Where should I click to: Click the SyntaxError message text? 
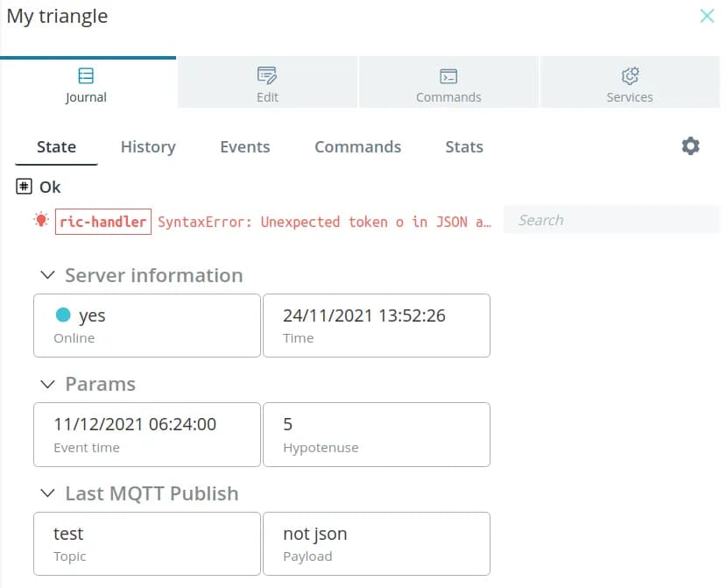pos(324,222)
